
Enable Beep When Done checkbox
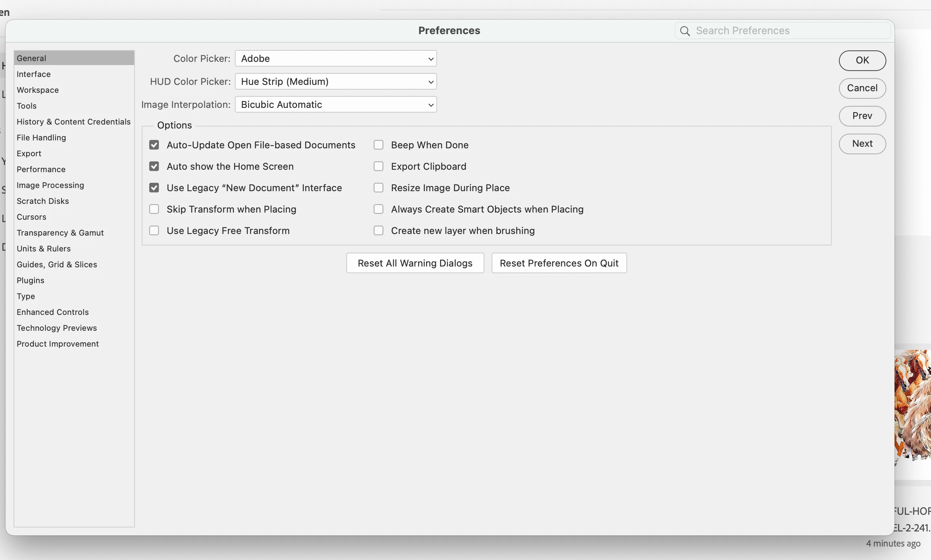[x=379, y=145]
